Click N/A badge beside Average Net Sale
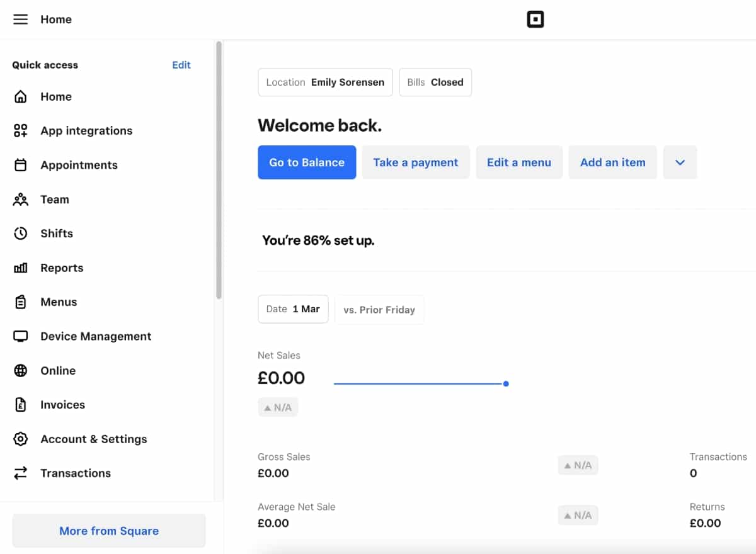 pos(578,515)
